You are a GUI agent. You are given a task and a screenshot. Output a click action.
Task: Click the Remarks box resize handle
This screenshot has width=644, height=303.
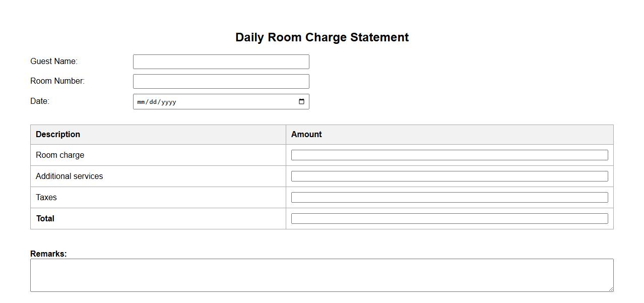tap(611, 289)
